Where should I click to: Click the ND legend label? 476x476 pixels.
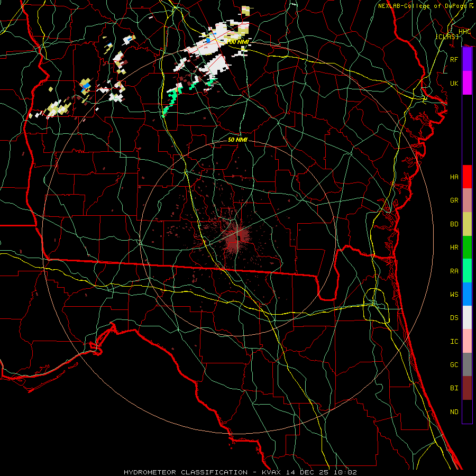(454, 412)
